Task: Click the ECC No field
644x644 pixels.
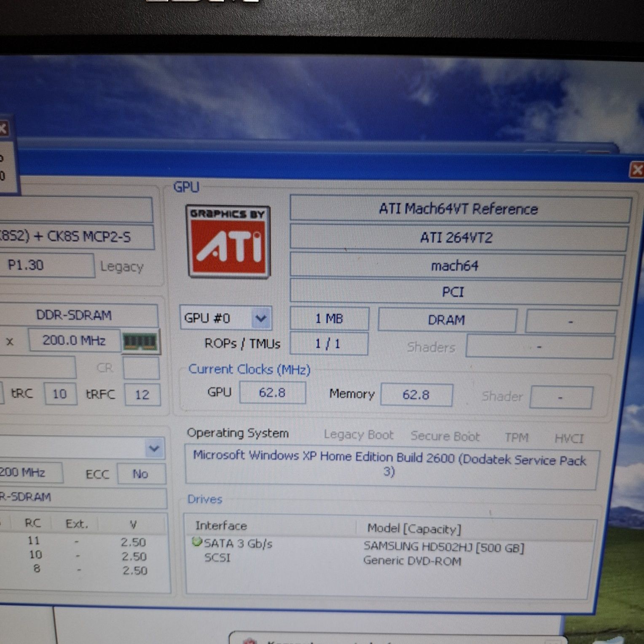Action: click(141, 474)
